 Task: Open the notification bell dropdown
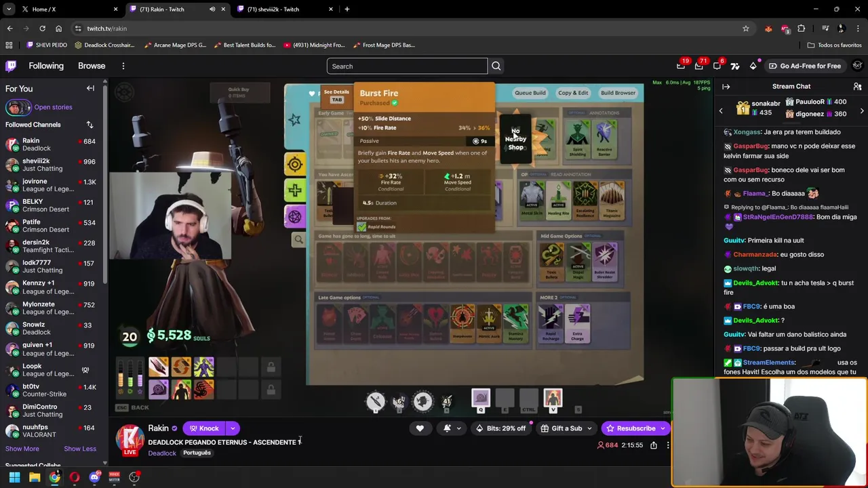click(x=452, y=428)
